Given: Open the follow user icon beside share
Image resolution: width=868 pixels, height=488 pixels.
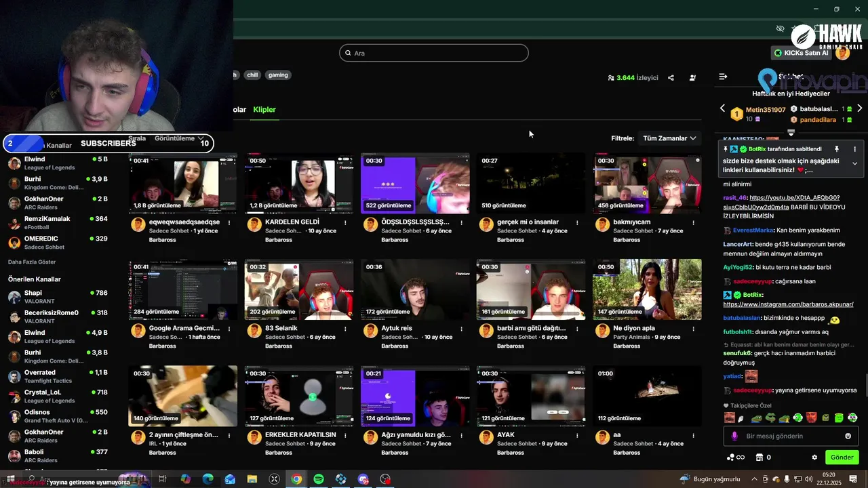Looking at the screenshot, I should click(692, 78).
